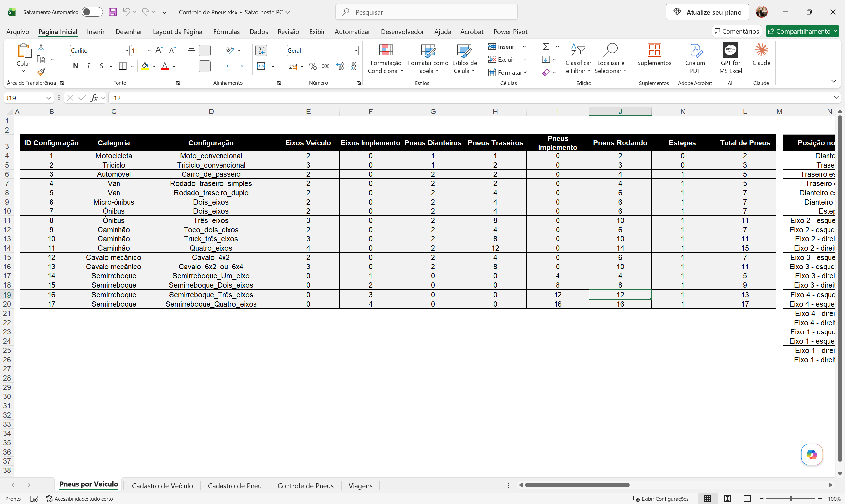Click the Cut scissors icon
The height and width of the screenshot is (504, 845).
(41, 47)
